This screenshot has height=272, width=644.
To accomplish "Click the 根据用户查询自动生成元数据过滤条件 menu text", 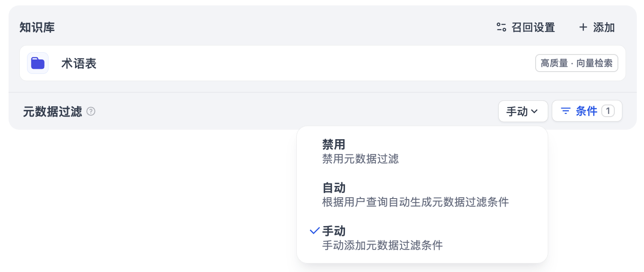I will (x=416, y=202).
